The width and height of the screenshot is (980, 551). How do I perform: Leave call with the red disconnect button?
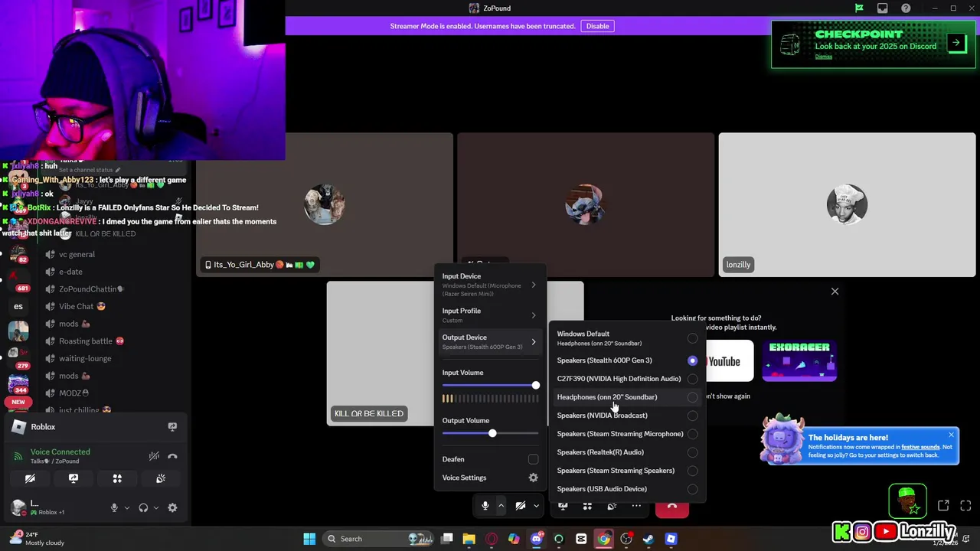pyautogui.click(x=672, y=507)
